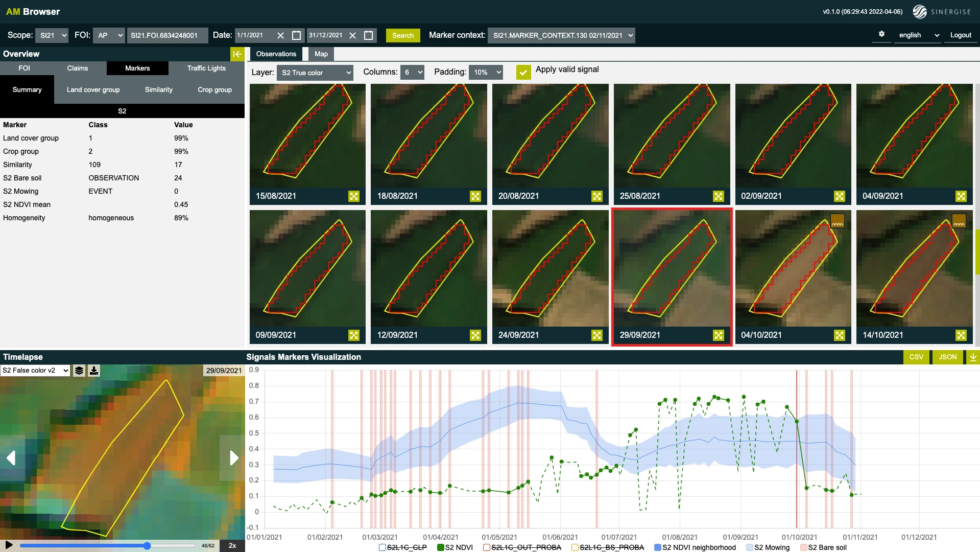Expand the Marker context dropdown

click(561, 35)
